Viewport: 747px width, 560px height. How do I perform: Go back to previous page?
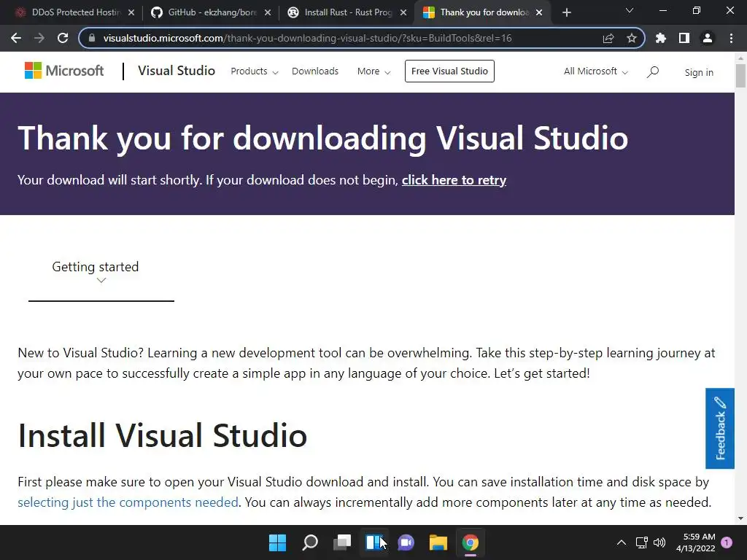[16, 38]
